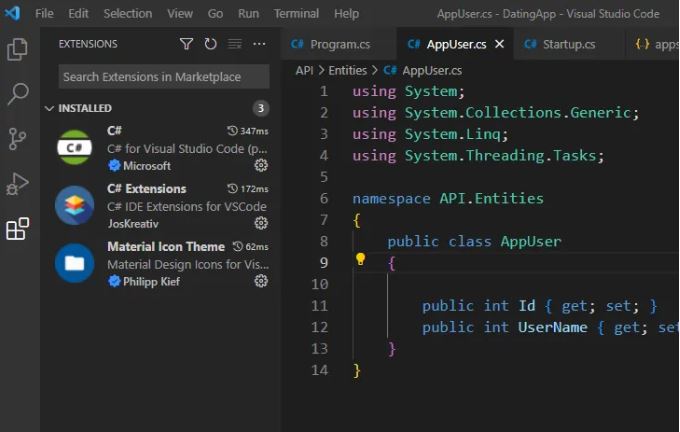Click 'C# IDE Extensions for VSCode' description
The height and width of the screenshot is (432, 680).
[187, 206]
